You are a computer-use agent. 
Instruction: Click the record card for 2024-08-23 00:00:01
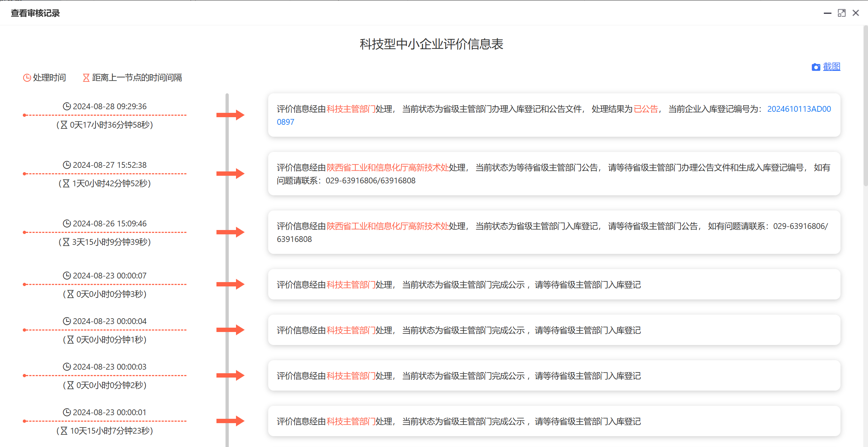coord(554,421)
